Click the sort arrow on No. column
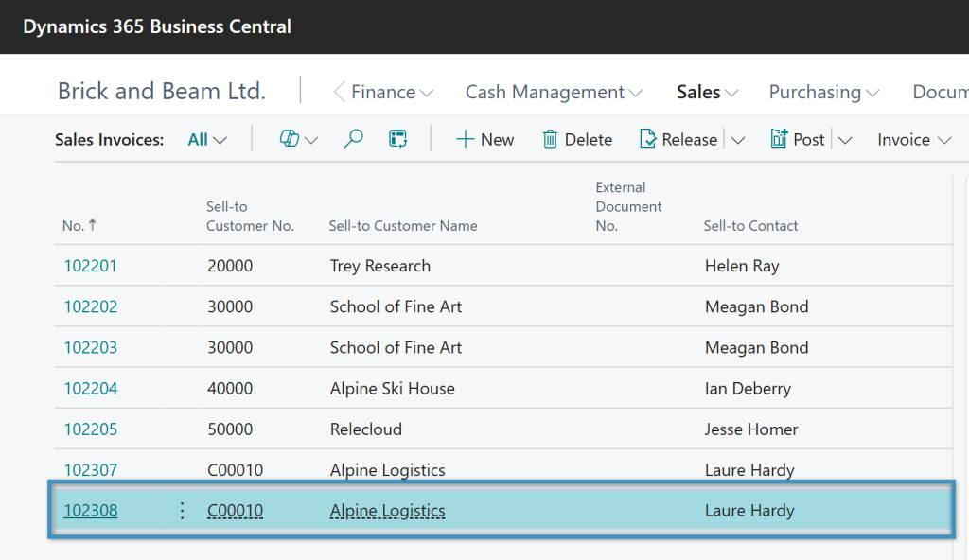This screenshot has height=560, width=969. coord(93,225)
